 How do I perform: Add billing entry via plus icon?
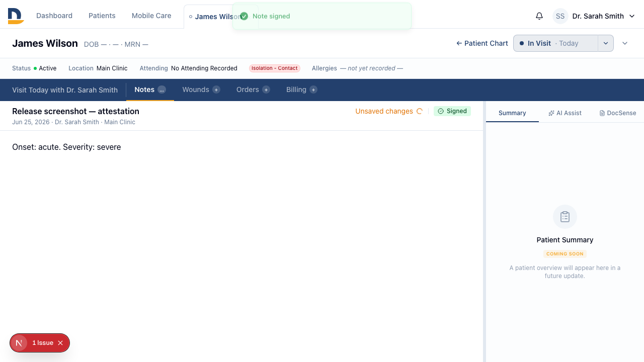(313, 89)
